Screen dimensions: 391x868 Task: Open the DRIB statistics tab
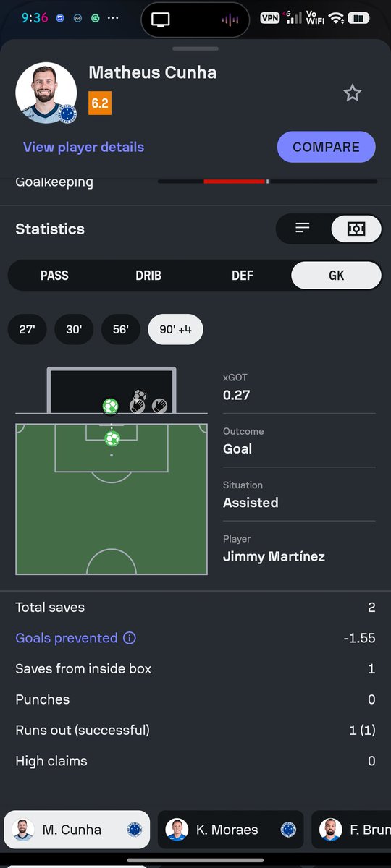click(x=148, y=276)
